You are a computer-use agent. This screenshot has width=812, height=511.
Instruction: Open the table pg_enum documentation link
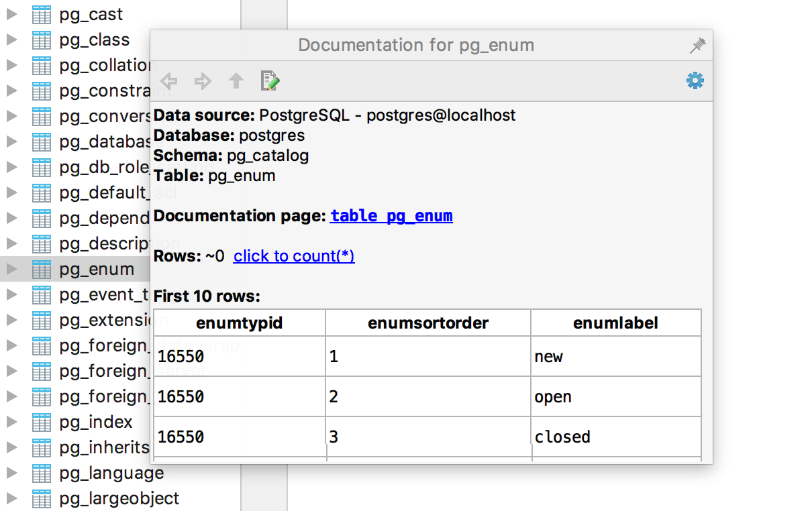pos(391,216)
